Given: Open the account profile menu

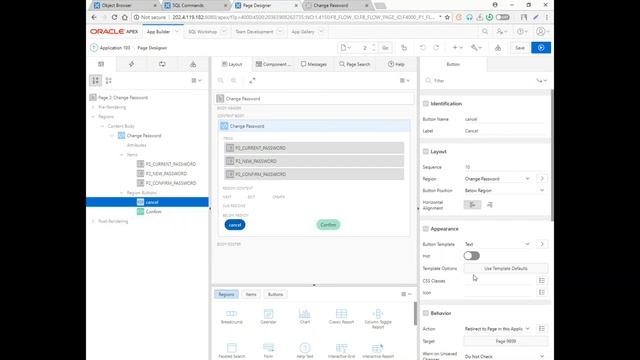Looking at the screenshot, I should coord(542,31).
